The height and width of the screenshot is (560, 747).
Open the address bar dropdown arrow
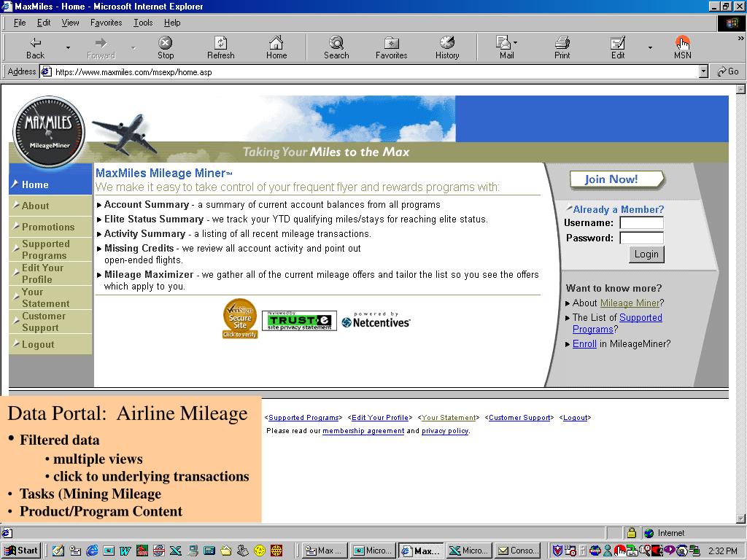point(704,72)
